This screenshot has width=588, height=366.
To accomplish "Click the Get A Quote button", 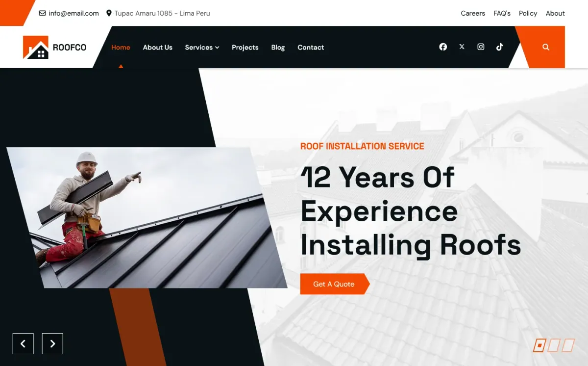I will 335,284.
